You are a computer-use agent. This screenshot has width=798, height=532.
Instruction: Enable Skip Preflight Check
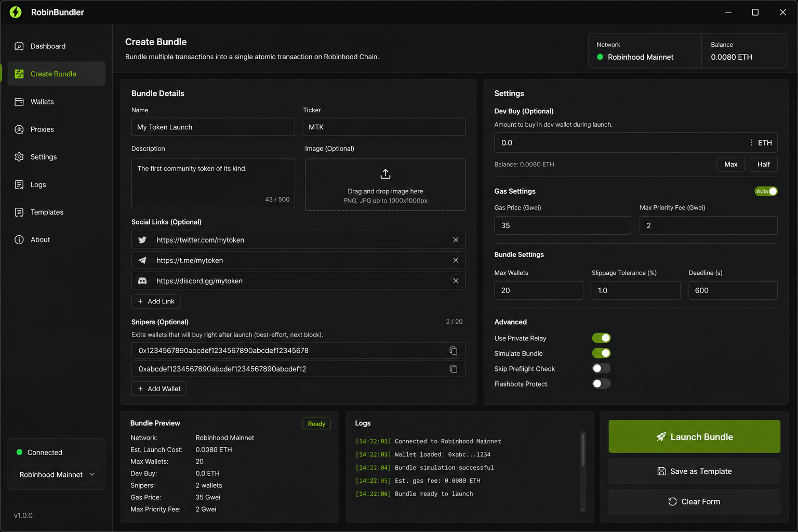[x=602, y=368]
